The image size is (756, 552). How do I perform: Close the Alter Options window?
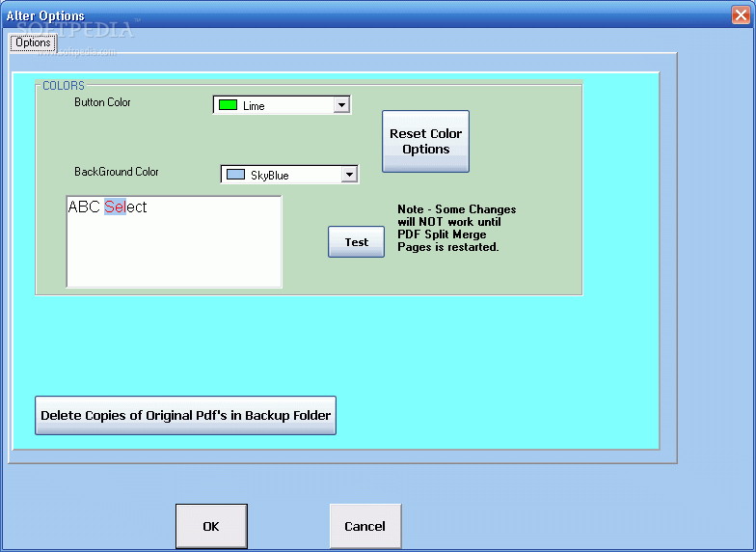coord(741,15)
